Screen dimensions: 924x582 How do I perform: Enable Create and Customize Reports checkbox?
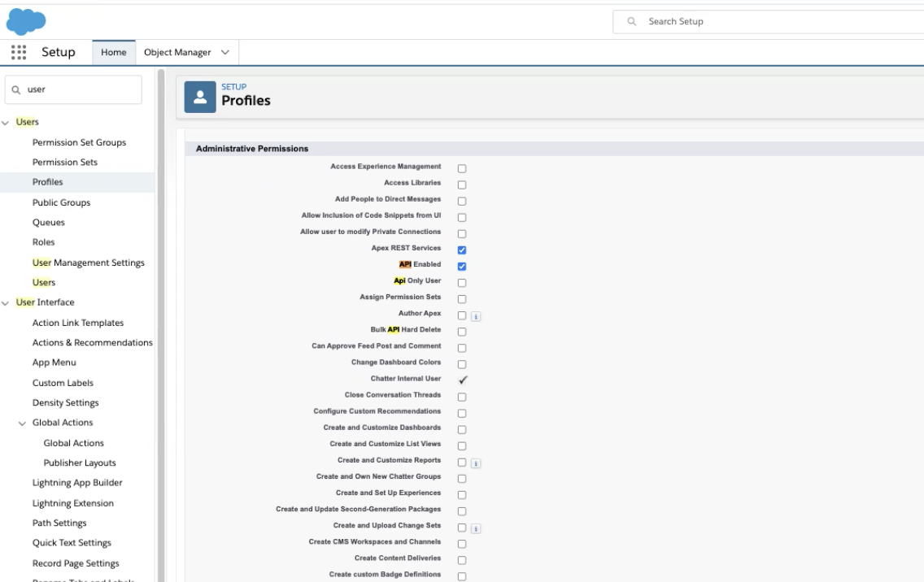(x=462, y=463)
